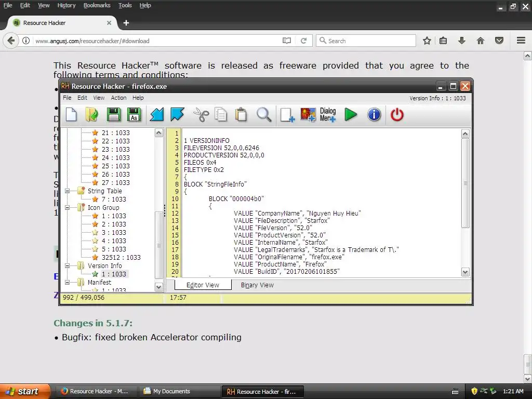Select Icon Group item 32512 : 1033
The image size is (532, 399).
click(121, 258)
